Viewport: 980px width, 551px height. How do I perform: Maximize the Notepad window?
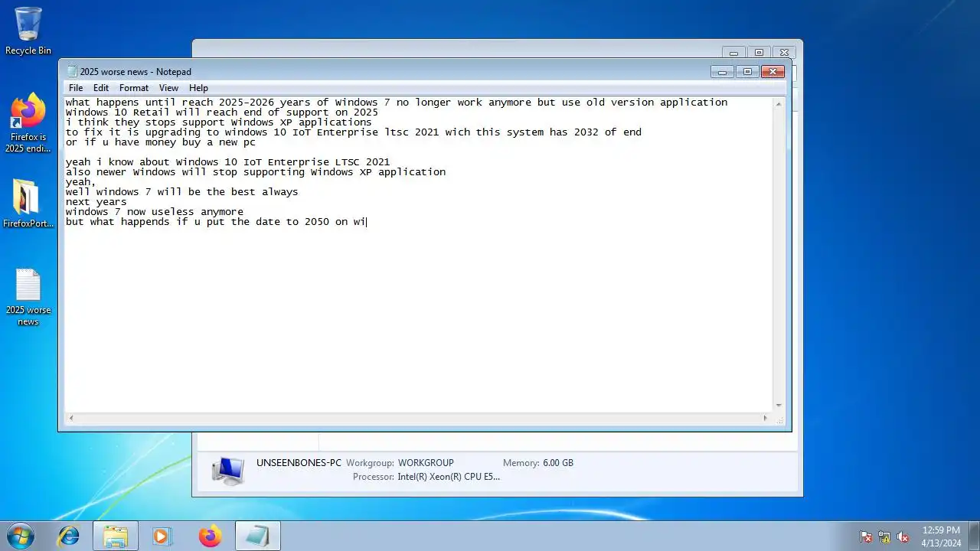747,71
